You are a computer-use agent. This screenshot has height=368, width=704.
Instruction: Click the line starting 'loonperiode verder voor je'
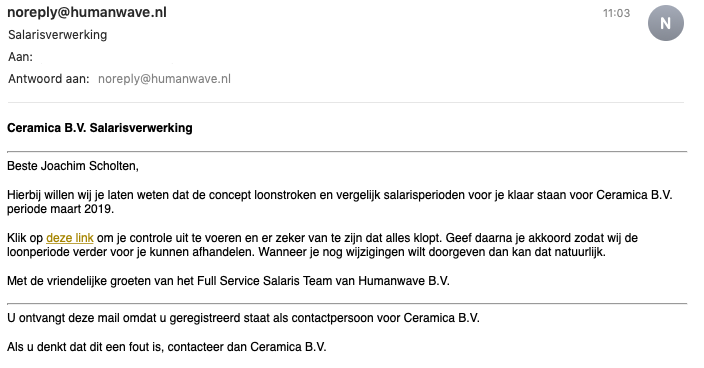coord(306,252)
